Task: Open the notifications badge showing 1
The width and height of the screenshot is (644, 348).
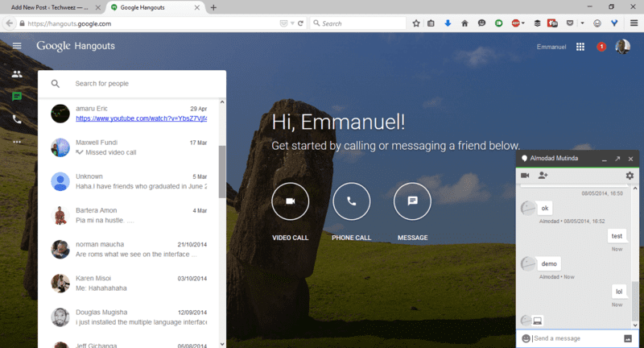Action: [601, 47]
